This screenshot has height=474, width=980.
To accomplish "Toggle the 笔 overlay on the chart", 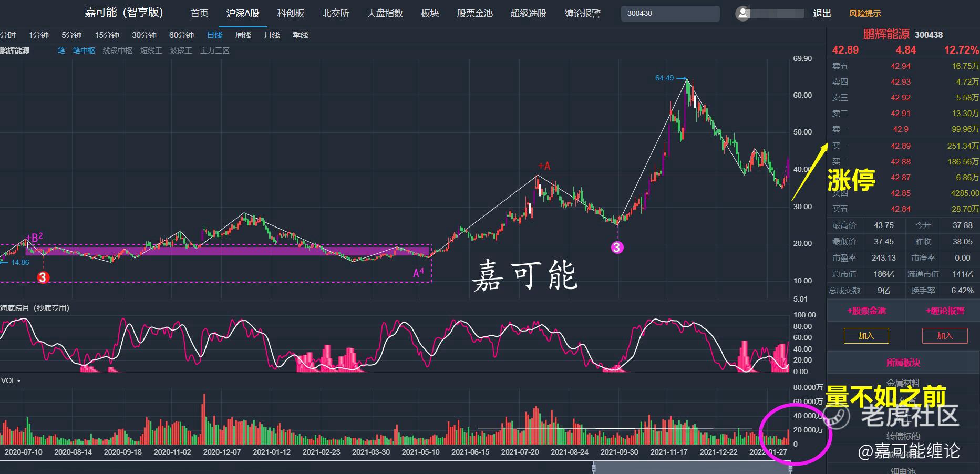I will coord(61,50).
